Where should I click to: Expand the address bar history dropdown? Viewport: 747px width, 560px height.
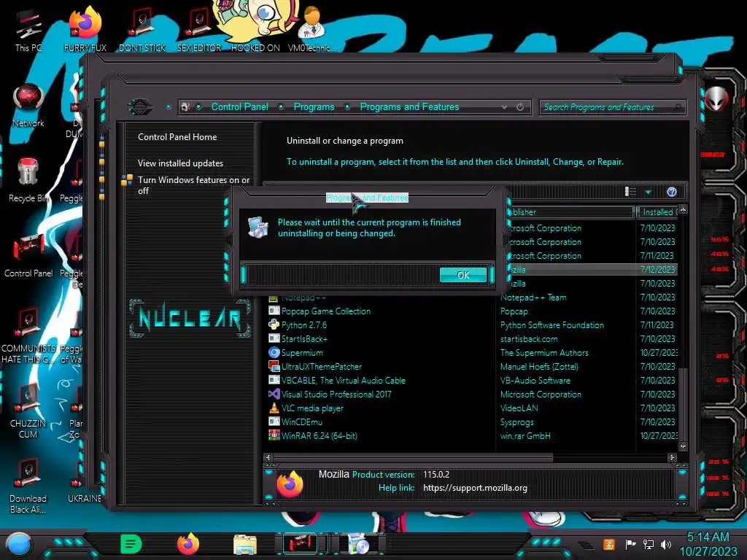pos(504,107)
